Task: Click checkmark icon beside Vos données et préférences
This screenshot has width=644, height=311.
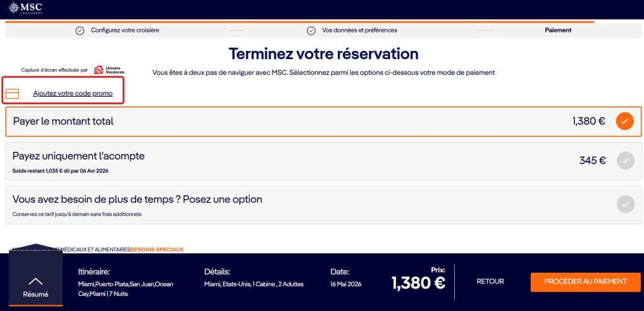Action: tap(311, 30)
